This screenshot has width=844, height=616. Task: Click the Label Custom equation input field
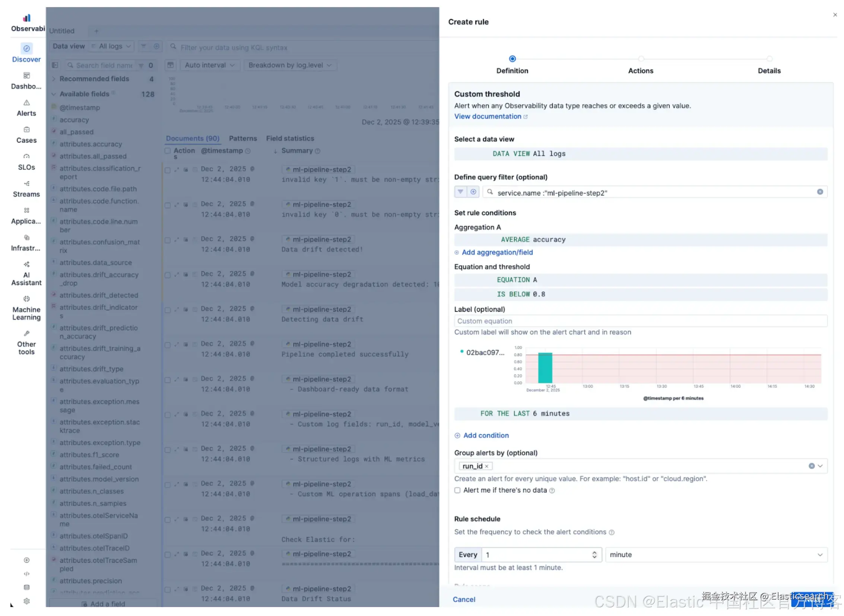[640, 321]
